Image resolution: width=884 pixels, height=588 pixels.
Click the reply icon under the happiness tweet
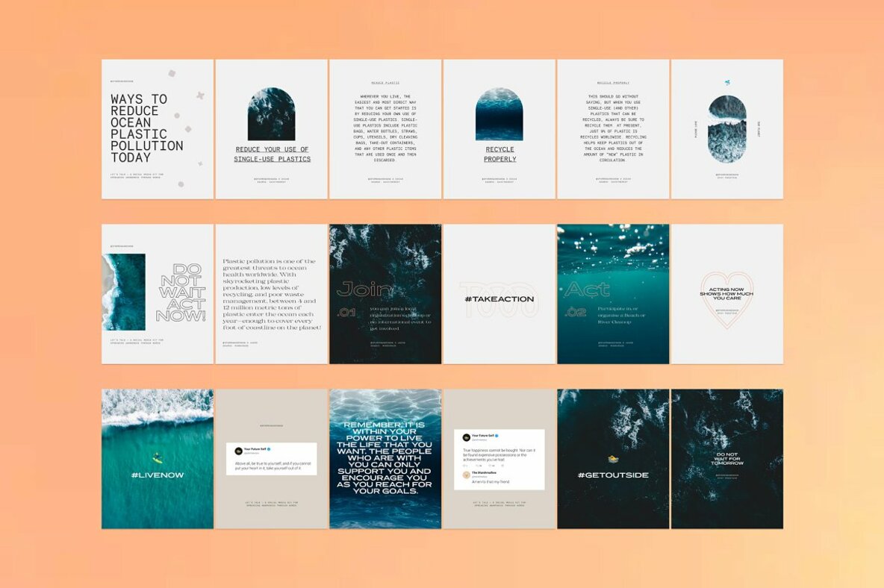point(464,465)
